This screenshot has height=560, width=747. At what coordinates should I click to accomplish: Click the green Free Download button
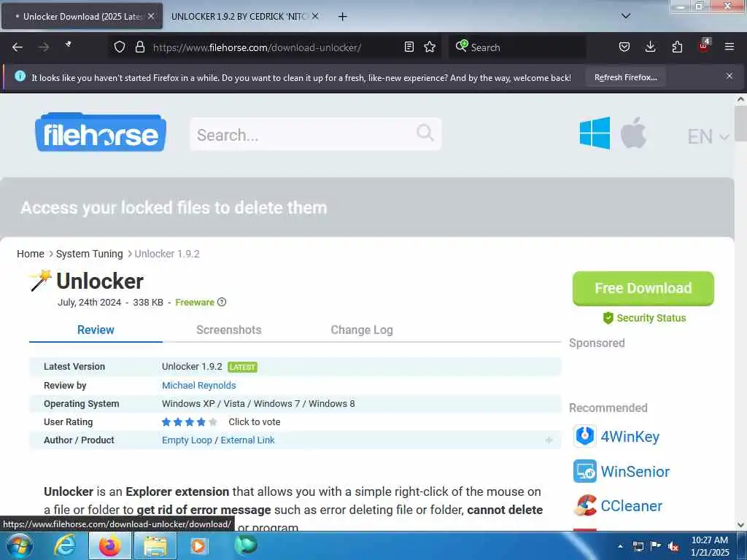point(643,288)
